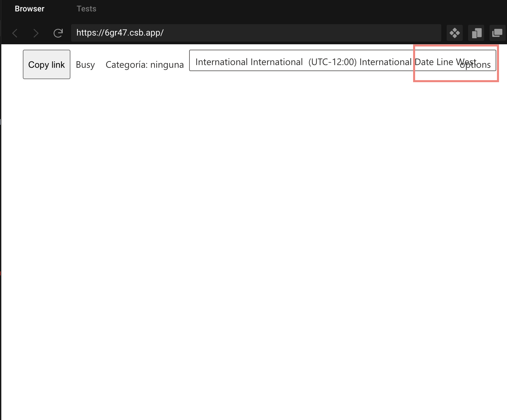Go back in browser history
This screenshot has height=420, width=507.
pos(15,33)
